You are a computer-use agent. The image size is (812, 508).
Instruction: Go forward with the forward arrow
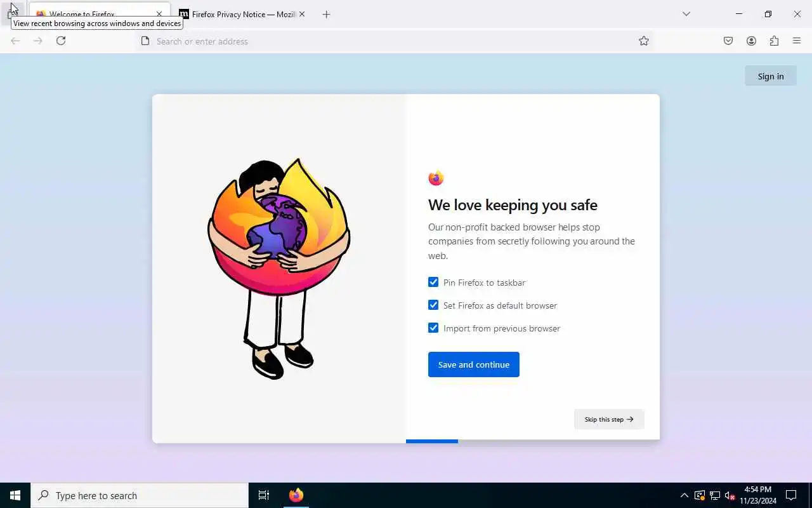38,41
